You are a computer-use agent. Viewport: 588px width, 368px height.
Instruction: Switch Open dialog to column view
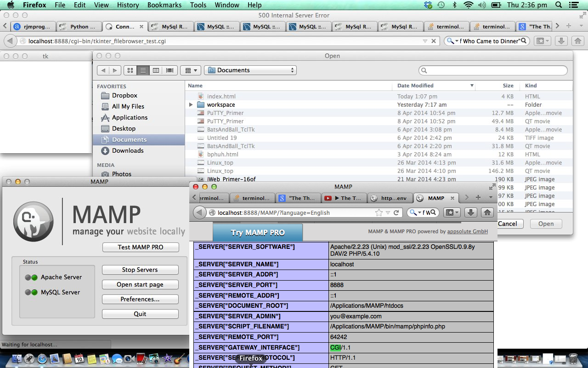[x=156, y=70]
